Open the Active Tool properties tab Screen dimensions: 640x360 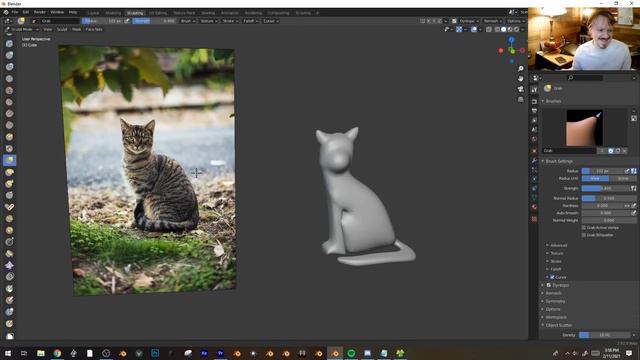pos(534,90)
